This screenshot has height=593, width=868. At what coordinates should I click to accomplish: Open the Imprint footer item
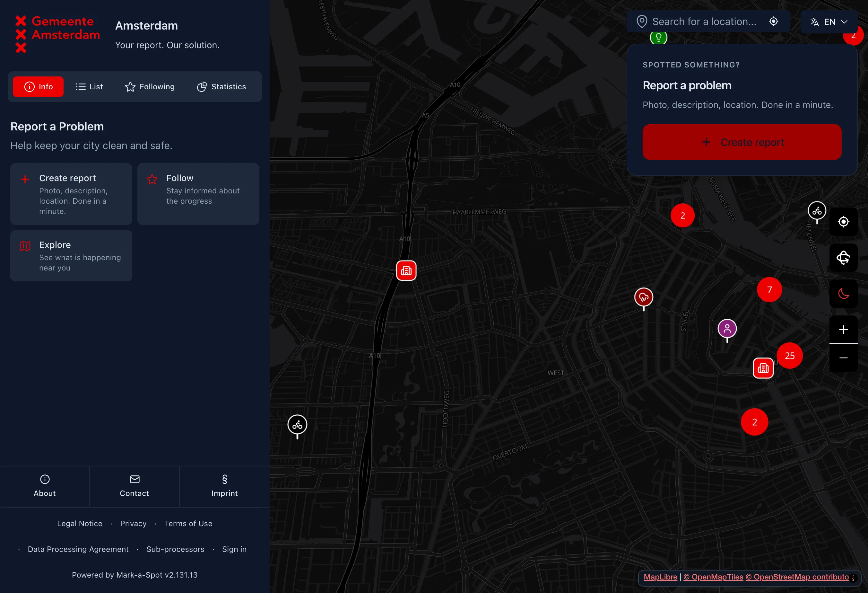(224, 486)
